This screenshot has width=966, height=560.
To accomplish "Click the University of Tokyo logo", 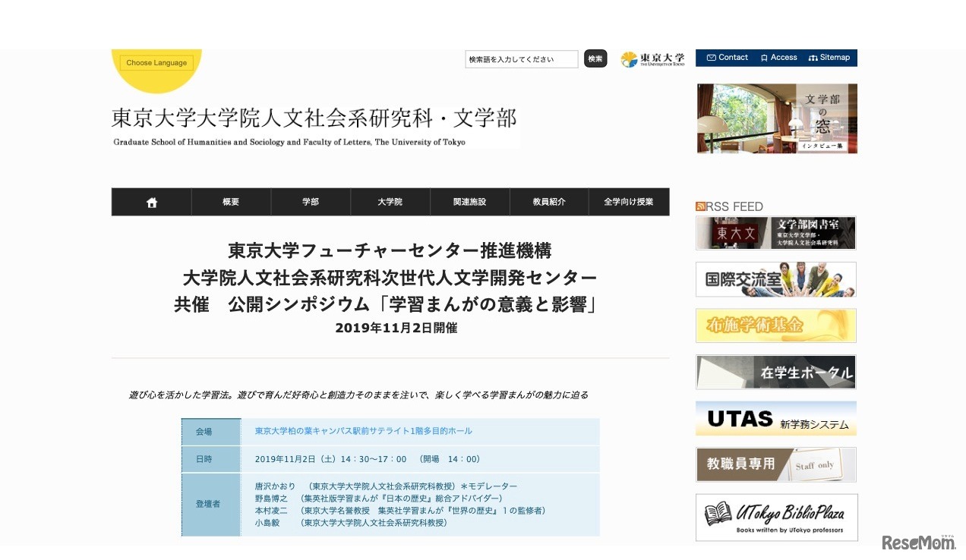I will (652, 59).
